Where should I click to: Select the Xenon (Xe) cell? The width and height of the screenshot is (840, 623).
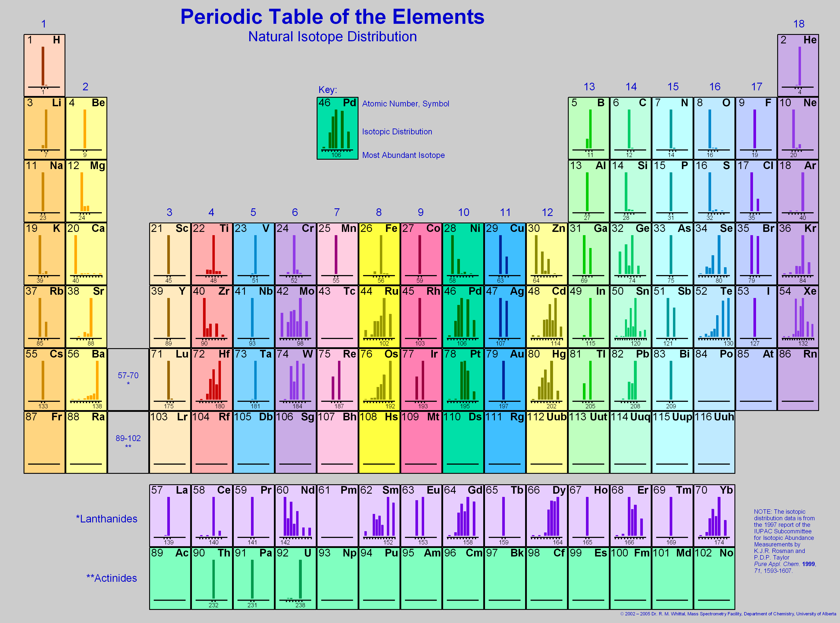click(798, 316)
